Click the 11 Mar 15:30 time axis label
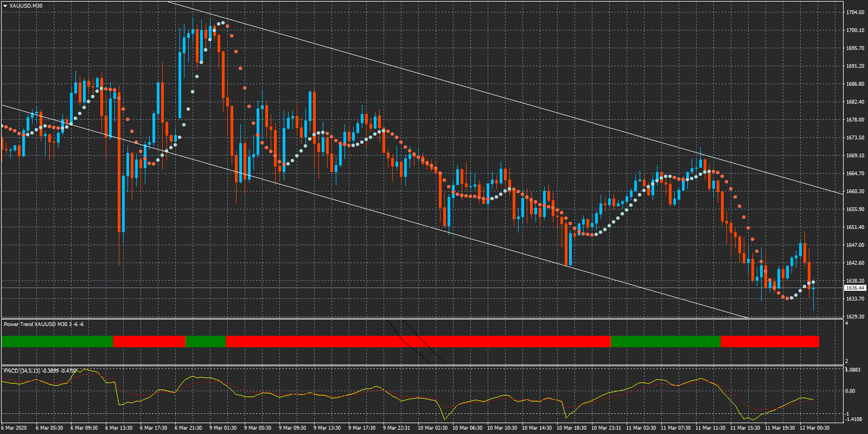 pos(744,428)
